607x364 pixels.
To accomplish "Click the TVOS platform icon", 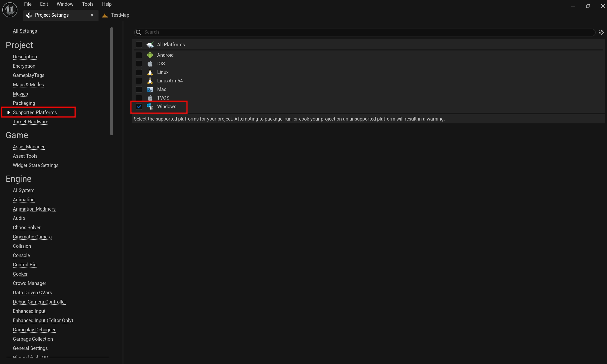I will pos(150,98).
